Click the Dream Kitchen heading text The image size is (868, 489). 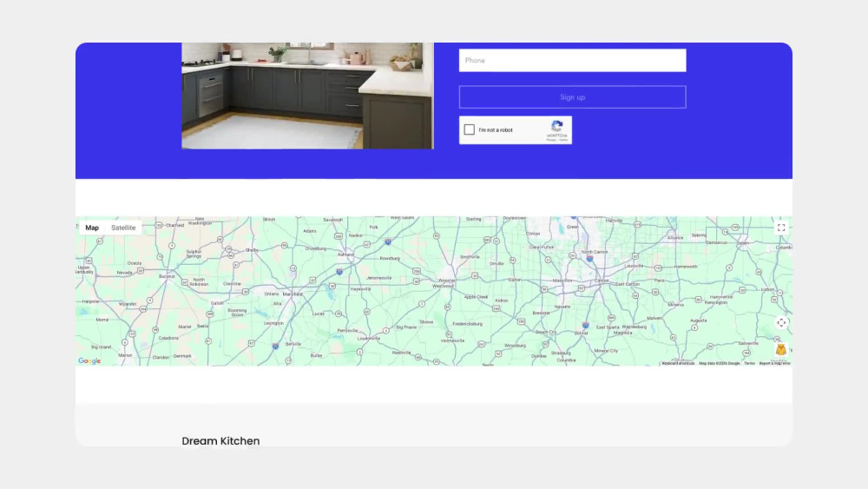pos(220,441)
